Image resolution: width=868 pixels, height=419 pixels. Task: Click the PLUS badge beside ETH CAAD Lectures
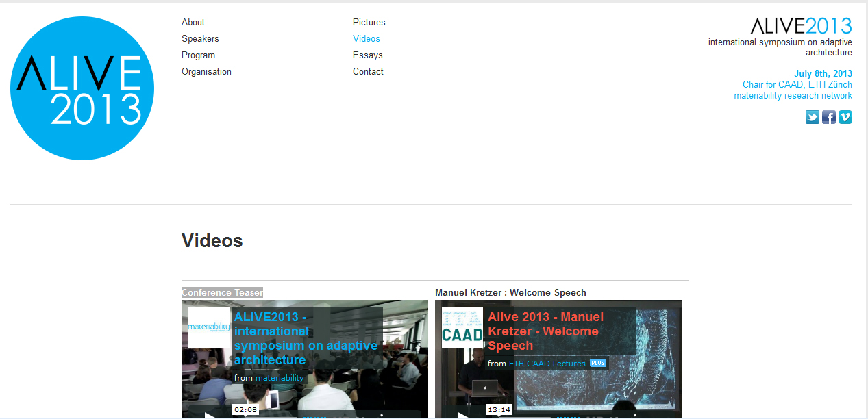(598, 364)
